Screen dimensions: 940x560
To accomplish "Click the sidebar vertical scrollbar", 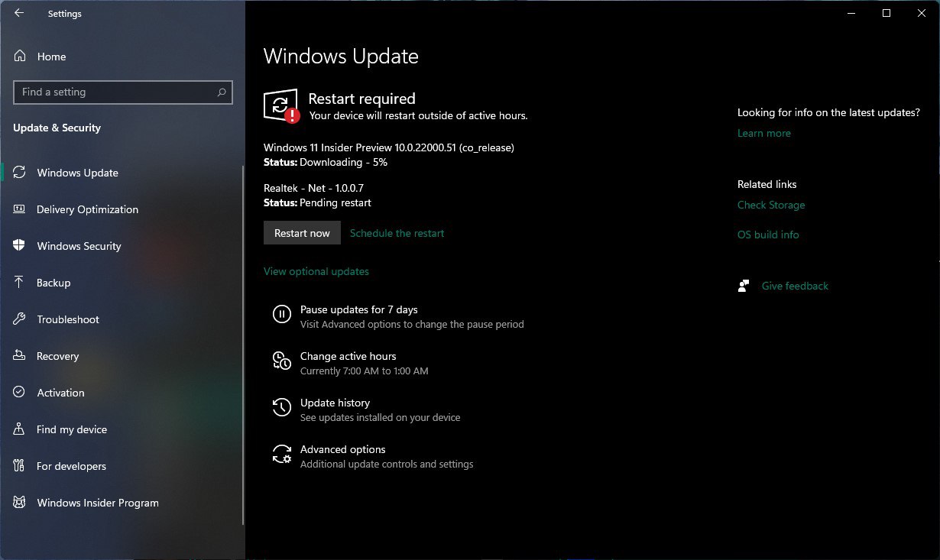I will pos(242,345).
